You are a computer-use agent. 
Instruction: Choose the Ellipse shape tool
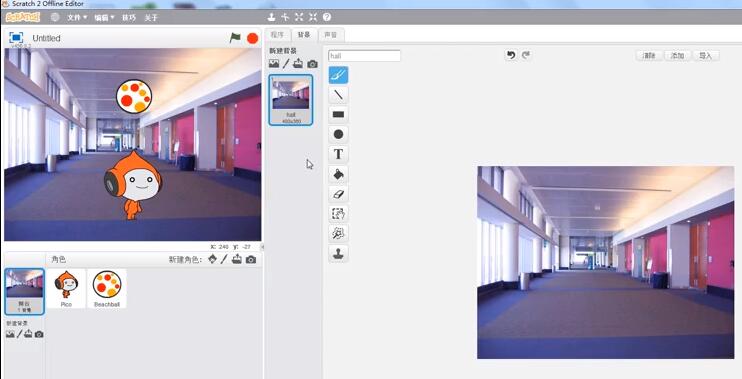[x=338, y=134]
